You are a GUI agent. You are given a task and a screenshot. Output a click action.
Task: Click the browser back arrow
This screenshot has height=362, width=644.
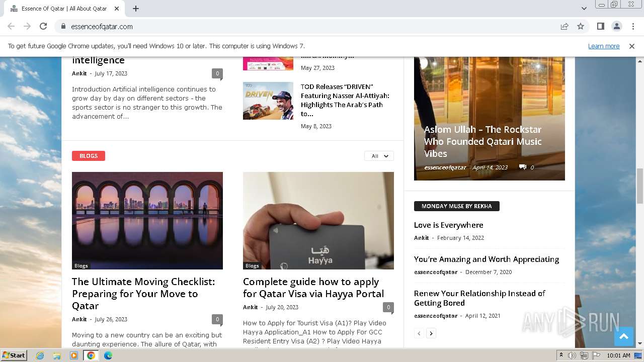11,26
